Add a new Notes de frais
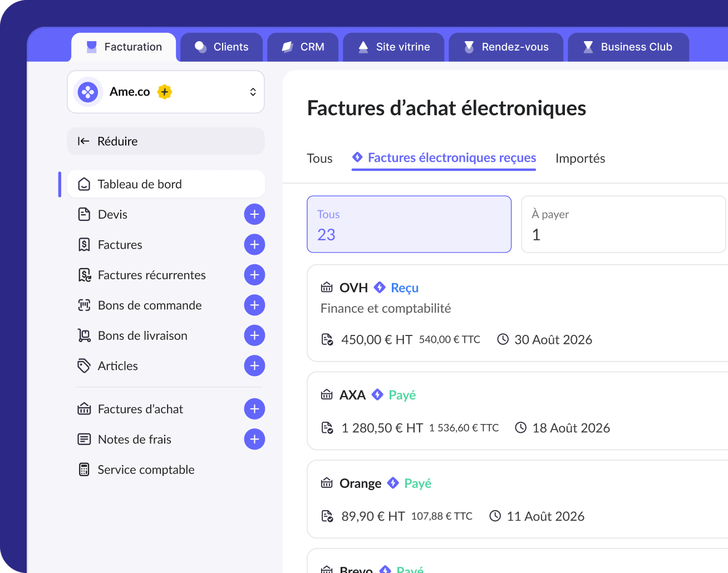Image resolution: width=728 pixels, height=573 pixels. coord(254,439)
